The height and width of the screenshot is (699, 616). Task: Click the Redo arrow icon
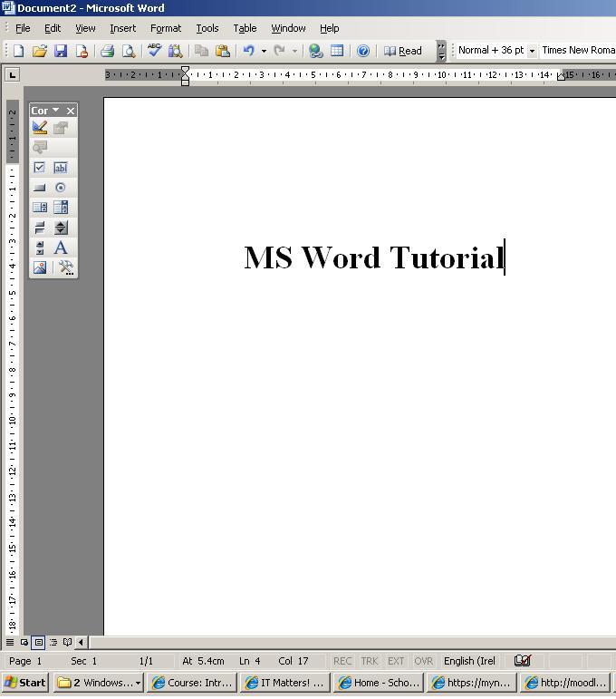click(279, 51)
